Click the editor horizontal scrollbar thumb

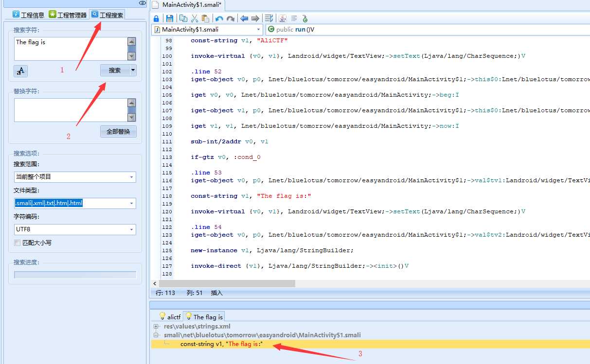[227, 283]
